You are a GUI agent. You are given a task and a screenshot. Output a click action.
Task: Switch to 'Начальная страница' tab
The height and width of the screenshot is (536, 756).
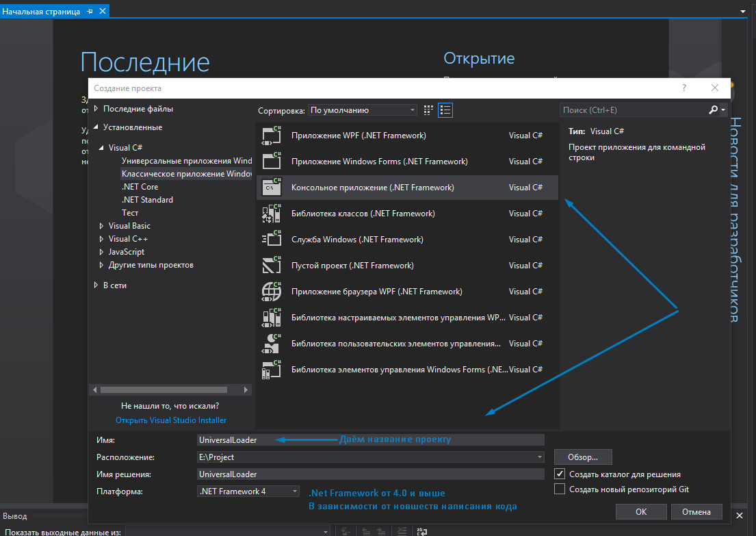(41, 11)
